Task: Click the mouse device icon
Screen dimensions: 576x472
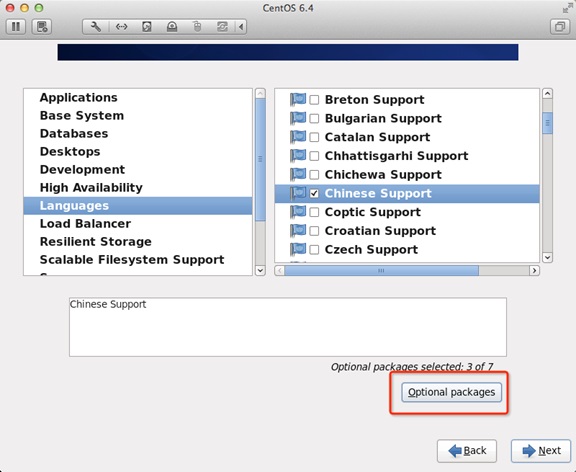Action: pos(197,27)
